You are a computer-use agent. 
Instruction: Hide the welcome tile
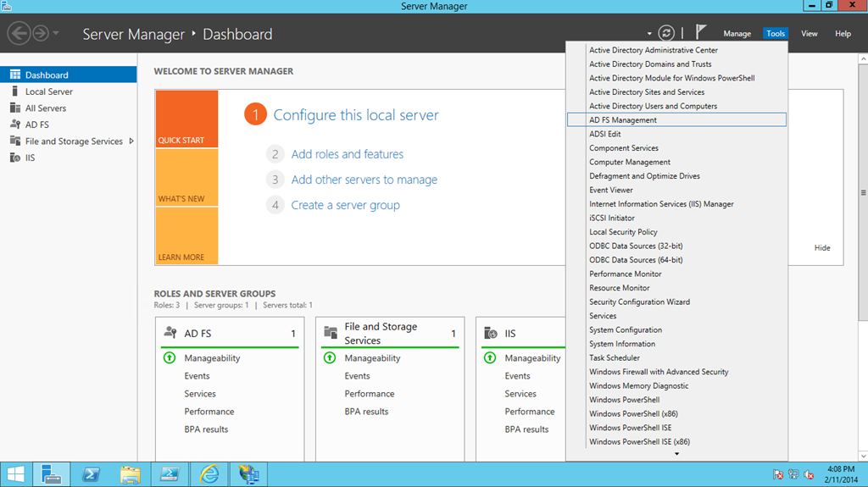pyautogui.click(x=822, y=248)
